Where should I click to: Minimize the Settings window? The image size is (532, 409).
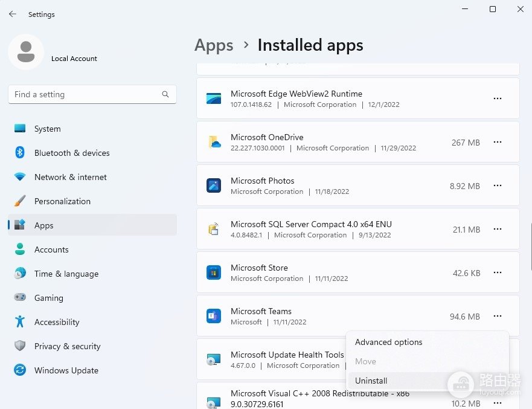465,9
